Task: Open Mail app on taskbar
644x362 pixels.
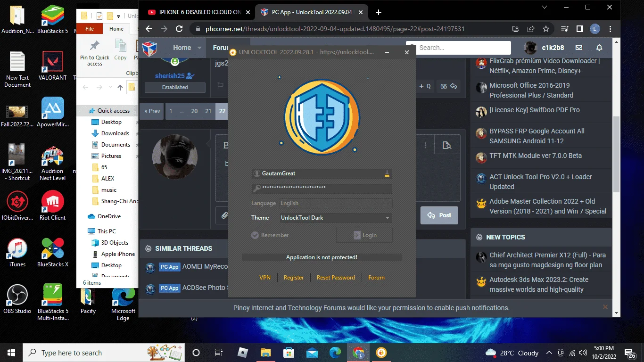Action: 312,353
